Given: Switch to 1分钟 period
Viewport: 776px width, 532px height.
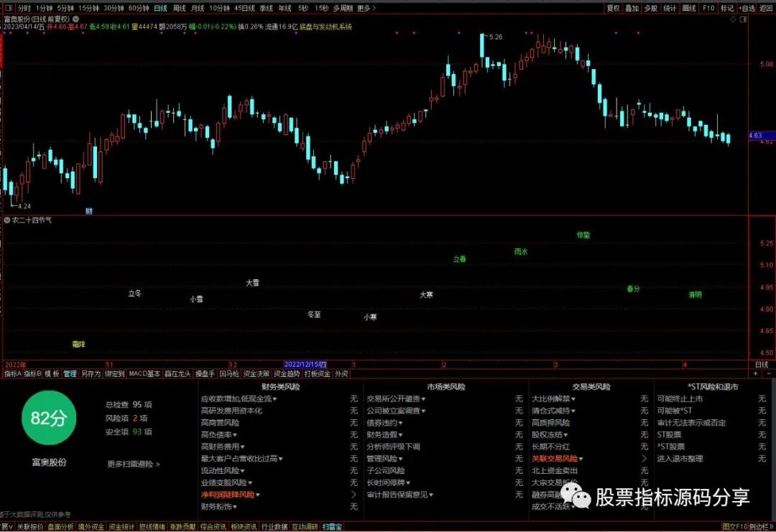Looking at the screenshot, I should click(x=44, y=9).
